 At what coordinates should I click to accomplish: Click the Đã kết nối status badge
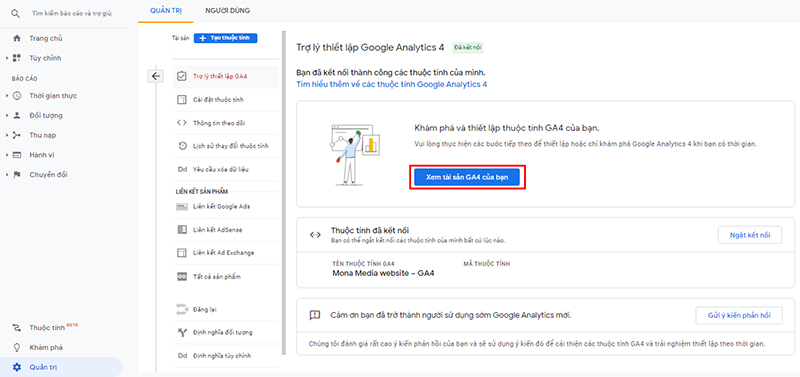click(468, 48)
